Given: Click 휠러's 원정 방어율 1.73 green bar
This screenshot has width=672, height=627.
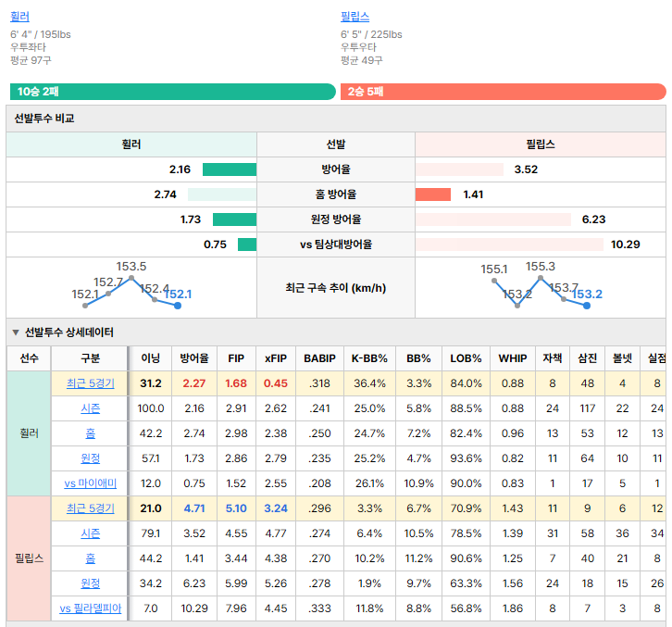Looking at the screenshot, I should [x=235, y=219].
